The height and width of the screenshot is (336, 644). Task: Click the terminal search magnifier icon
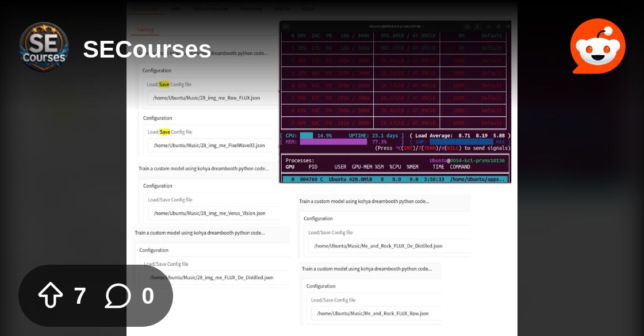pos(467,26)
